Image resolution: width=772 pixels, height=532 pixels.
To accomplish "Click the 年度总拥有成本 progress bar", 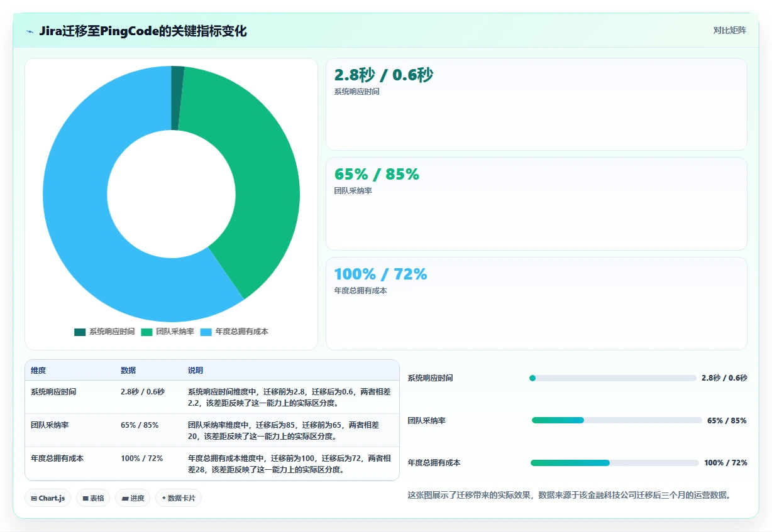I will tap(615, 463).
